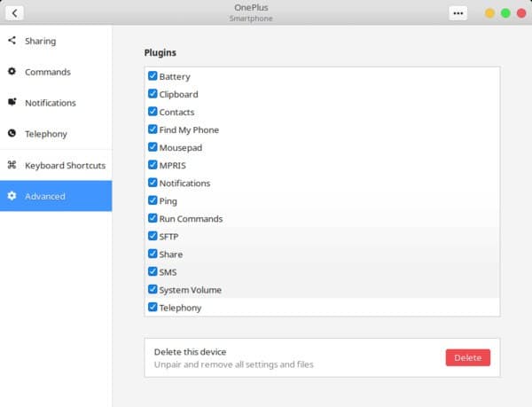Screen dimensions: 532x407
Task: Click the Notifications icon in sidebar
Action: (x=12, y=102)
